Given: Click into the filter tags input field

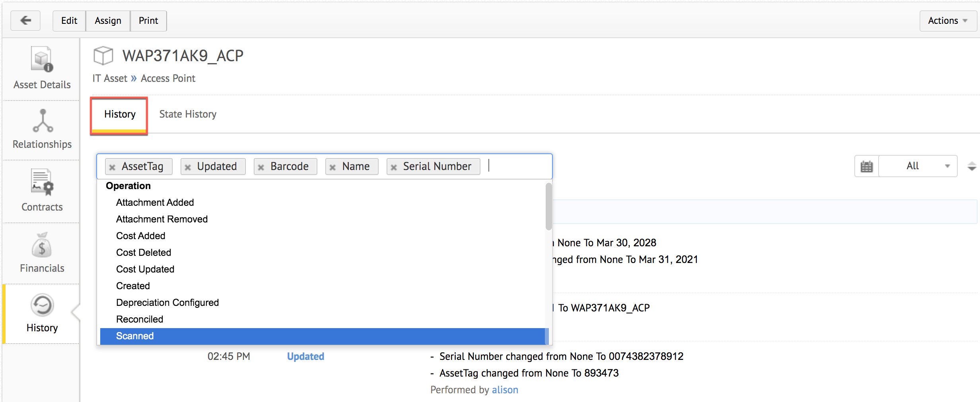Looking at the screenshot, I should (517, 166).
